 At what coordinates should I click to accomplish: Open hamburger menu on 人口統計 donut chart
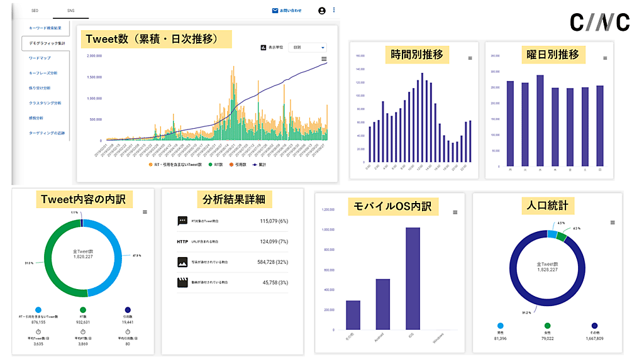pyautogui.click(x=613, y=222)
